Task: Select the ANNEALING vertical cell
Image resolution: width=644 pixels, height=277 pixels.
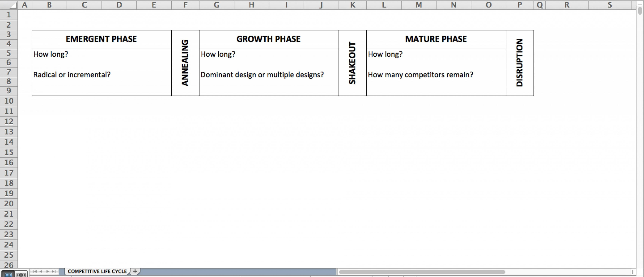Action: pos(185,63)
